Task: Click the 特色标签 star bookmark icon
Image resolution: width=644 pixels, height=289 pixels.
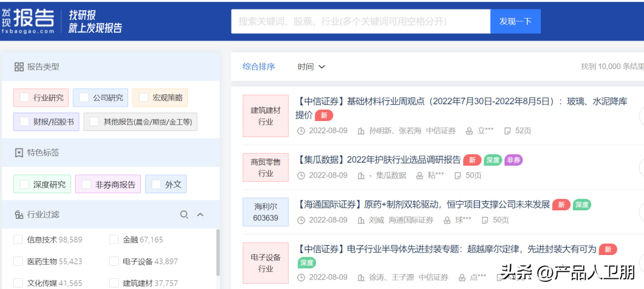Action: pos(19,153)
